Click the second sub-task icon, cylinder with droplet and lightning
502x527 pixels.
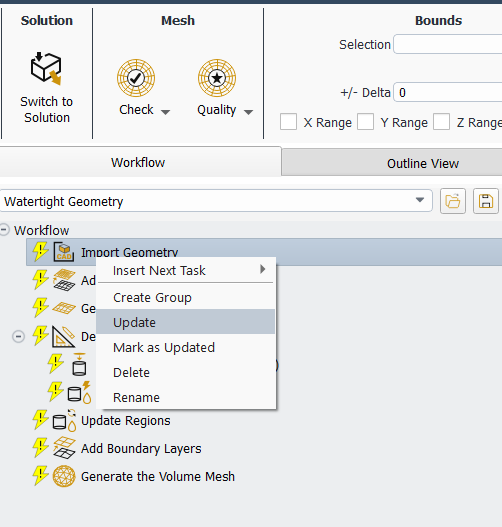(79, 392)
